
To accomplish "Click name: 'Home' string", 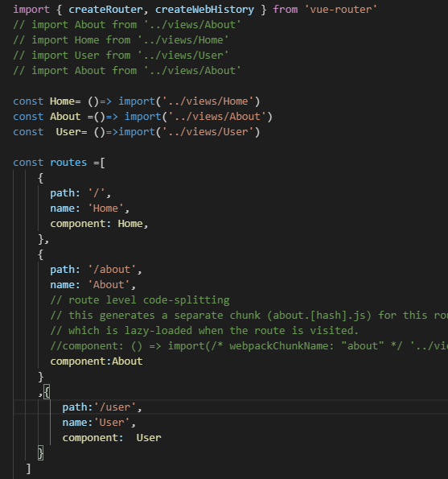I will [x=105, y=209].
